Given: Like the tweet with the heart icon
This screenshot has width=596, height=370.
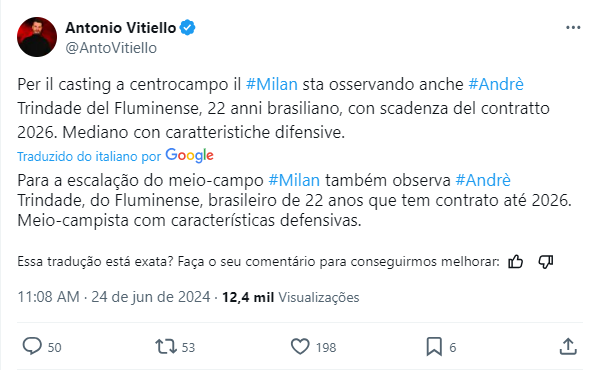Looking at the screenshot, I should (300, 347).
